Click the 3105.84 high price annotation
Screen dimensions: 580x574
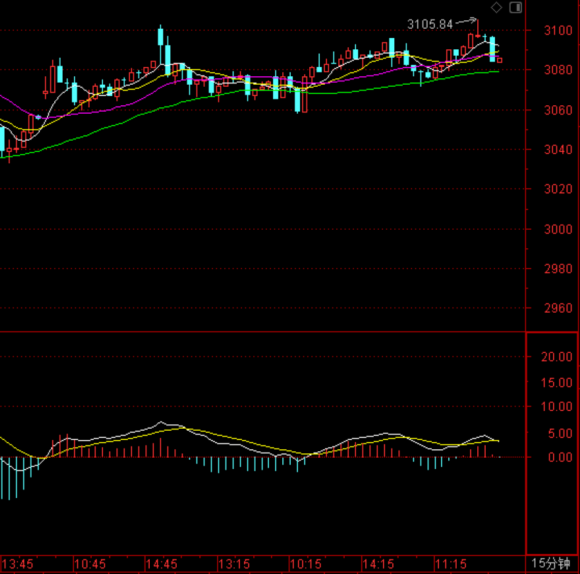[430, 24]
